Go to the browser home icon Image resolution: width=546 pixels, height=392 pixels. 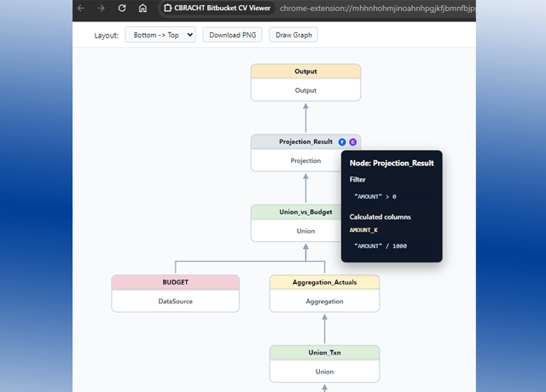142,8
